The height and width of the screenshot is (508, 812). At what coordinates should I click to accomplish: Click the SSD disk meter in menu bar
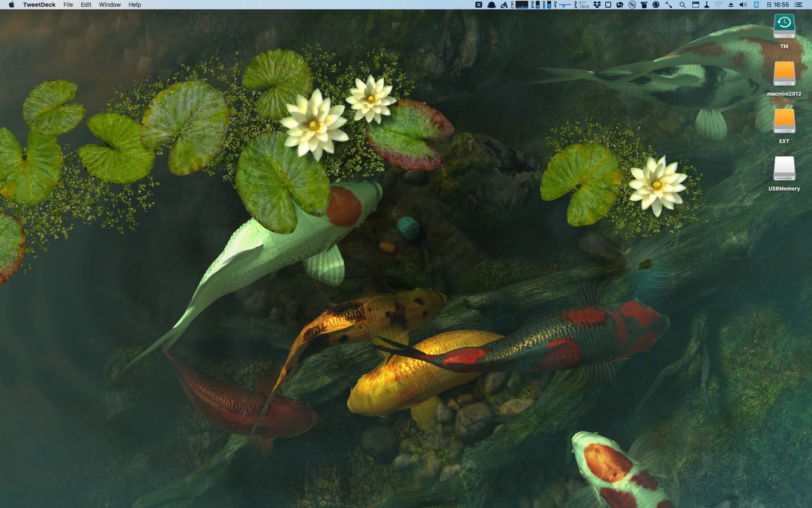547,4
